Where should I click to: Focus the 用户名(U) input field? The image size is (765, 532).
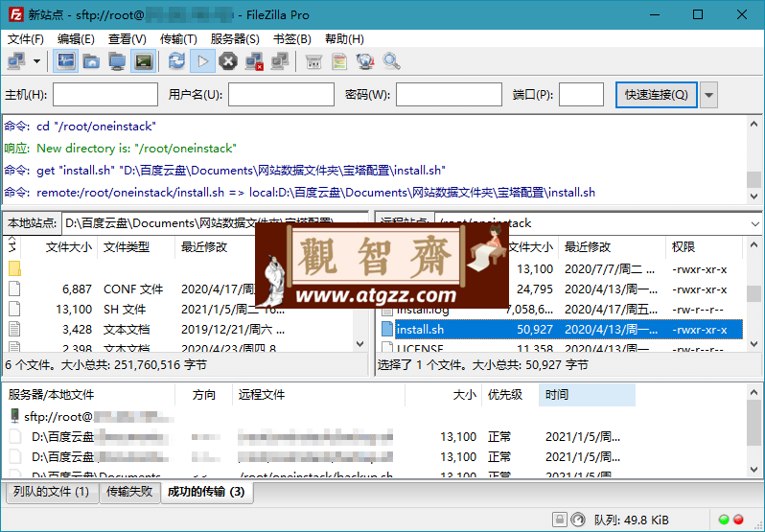(x=281, y=95)
